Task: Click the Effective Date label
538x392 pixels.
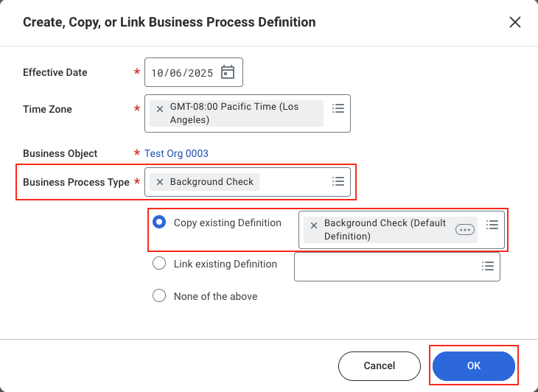Action: pos(55,72)
